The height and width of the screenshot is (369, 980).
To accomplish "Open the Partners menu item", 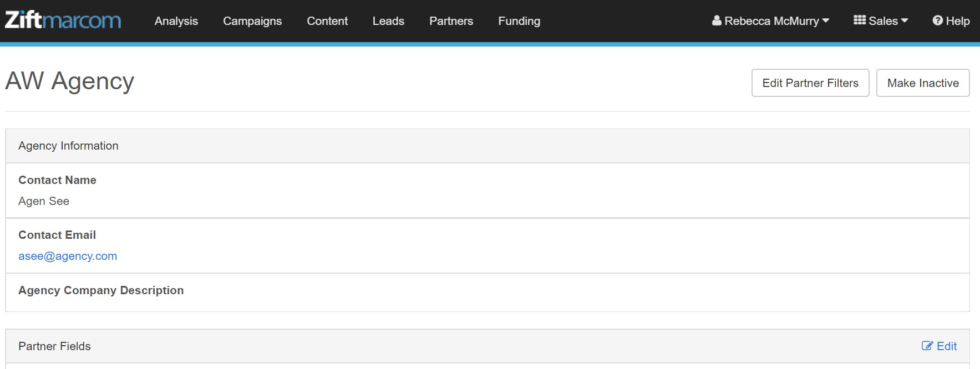I will coord(451,21).
